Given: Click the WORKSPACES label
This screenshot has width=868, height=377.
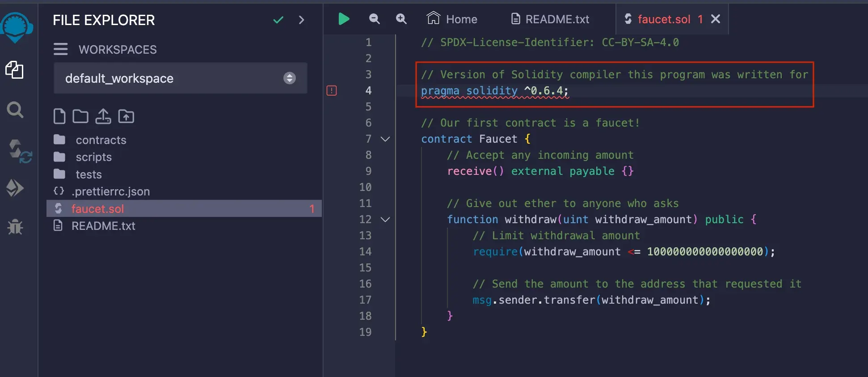Looking at the screenshot, I should pos(118,49).
